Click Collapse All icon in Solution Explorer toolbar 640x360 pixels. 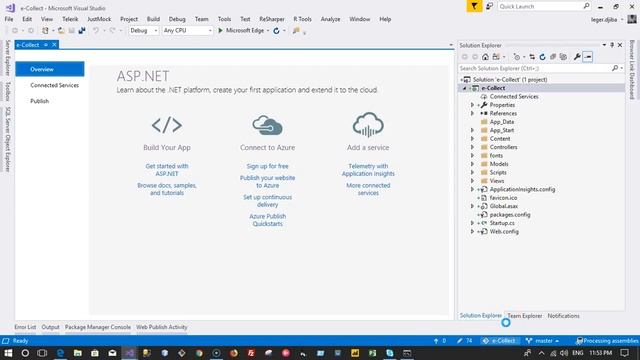pyautogui.click(x=553, y=57)
